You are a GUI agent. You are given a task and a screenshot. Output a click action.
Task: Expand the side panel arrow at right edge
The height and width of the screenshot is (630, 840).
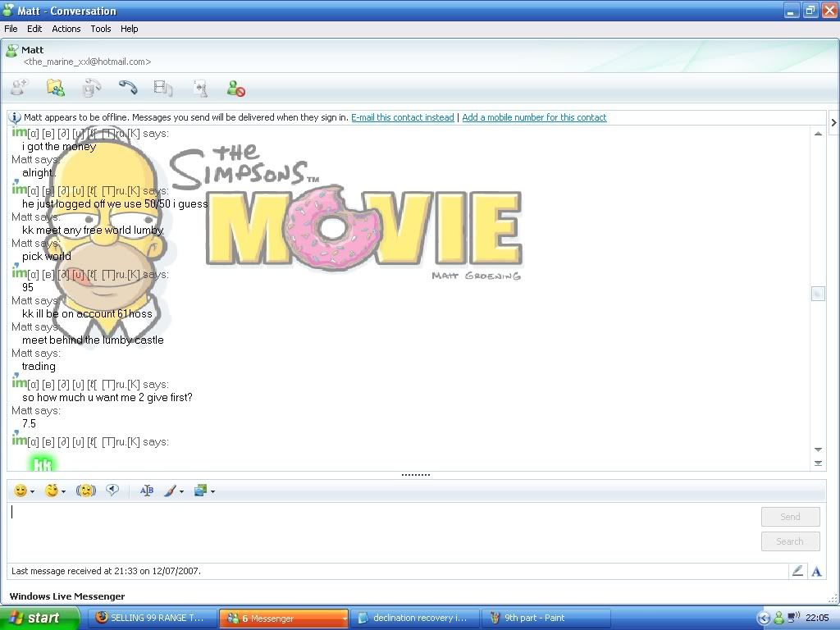click(833, 123)
